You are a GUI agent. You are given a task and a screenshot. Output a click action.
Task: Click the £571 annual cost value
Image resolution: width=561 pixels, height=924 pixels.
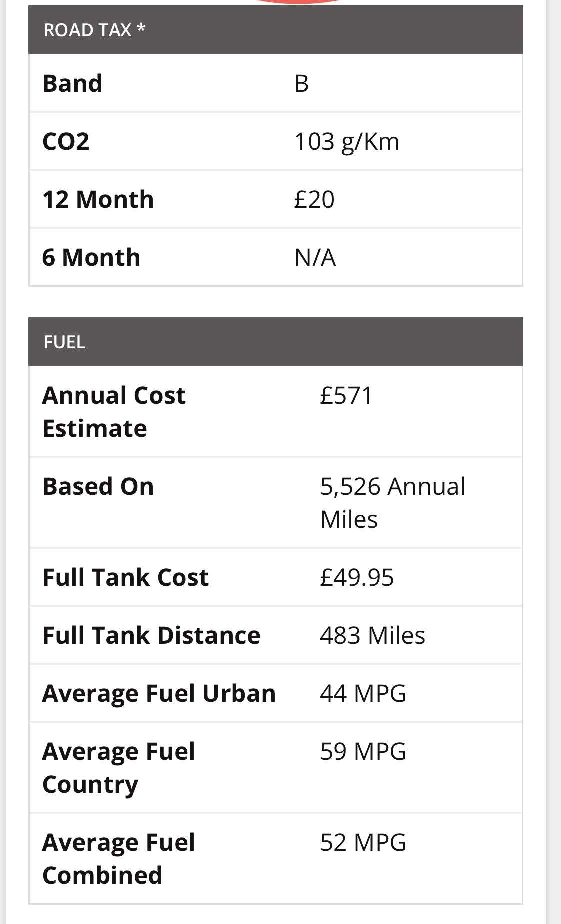coord(346,395)
